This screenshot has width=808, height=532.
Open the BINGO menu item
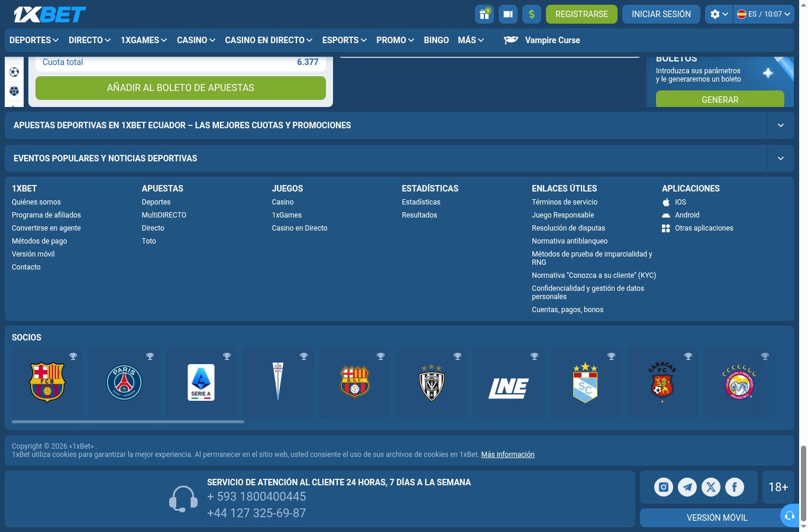(x=436, y=40)
